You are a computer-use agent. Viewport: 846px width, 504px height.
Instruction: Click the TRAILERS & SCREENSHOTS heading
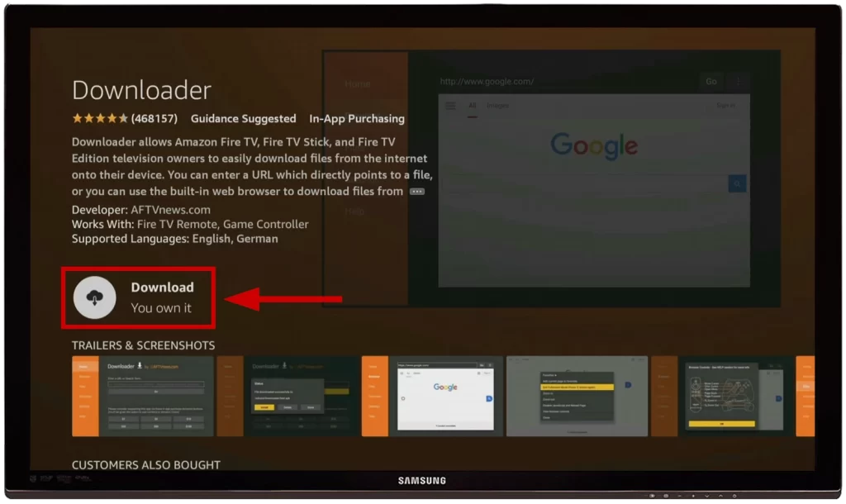pyautogui.click(x=143, y=345)
